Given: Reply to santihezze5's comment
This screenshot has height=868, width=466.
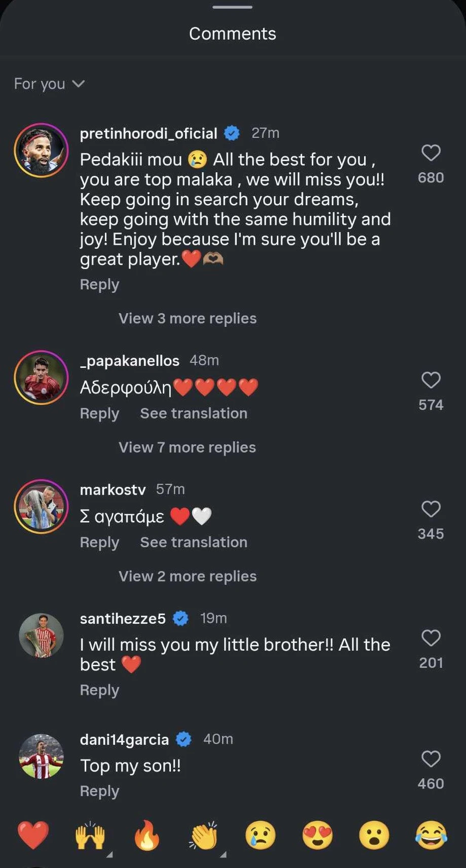Looking at the screenshot, I should pos(99,690).
